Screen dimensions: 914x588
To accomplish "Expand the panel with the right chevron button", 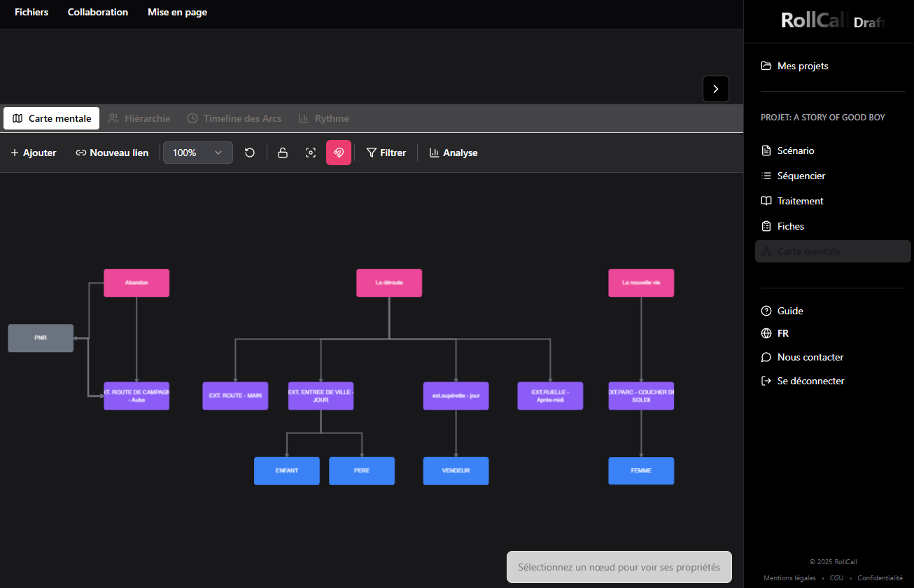I will pos(716,89).
